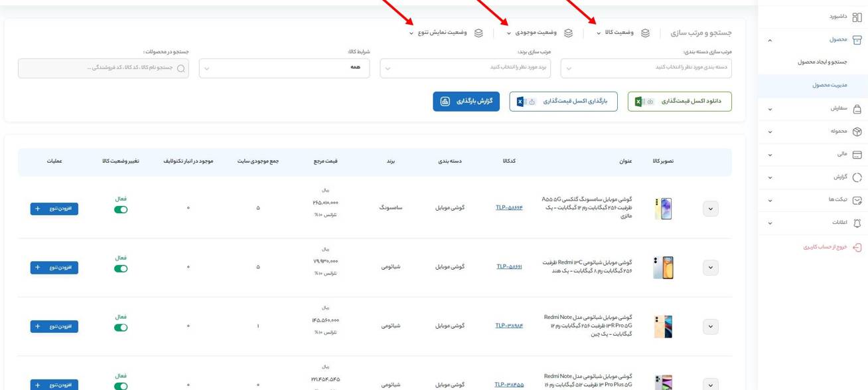Toggle the فعال switch for TLP-۳۸۹۸۴
Screen dimensions: 868x390
(x=121, y=328)
